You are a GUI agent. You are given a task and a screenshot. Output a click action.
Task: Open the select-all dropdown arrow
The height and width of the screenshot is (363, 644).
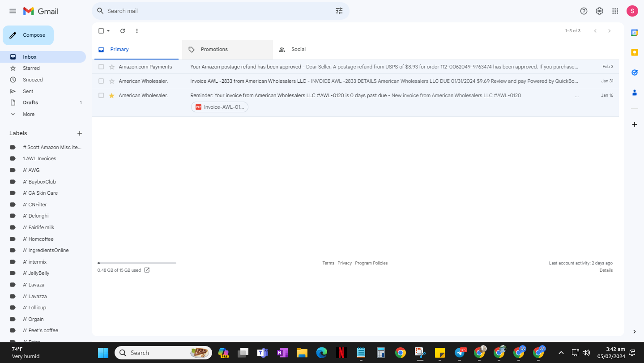[x=108, y=31]
